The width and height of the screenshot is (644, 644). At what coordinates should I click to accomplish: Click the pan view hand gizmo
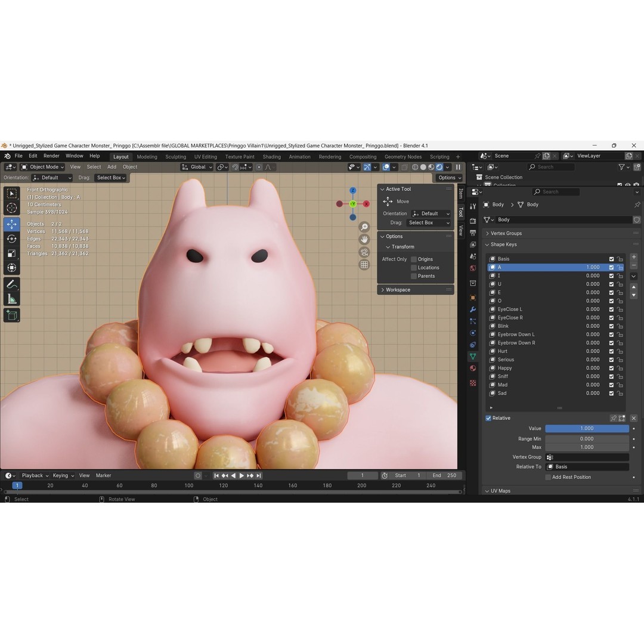coord(364,240)
